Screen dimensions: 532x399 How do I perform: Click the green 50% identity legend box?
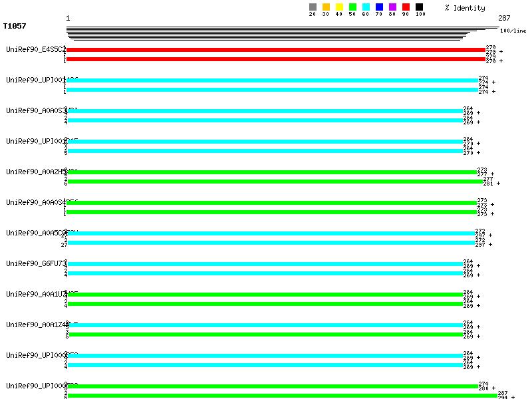click(352, 7)
